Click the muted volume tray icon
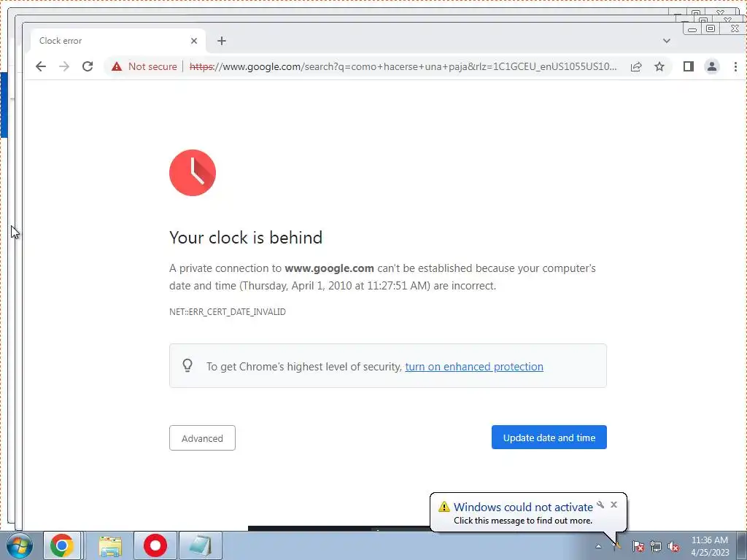The image size is (747, 560). tap(673, 547)
